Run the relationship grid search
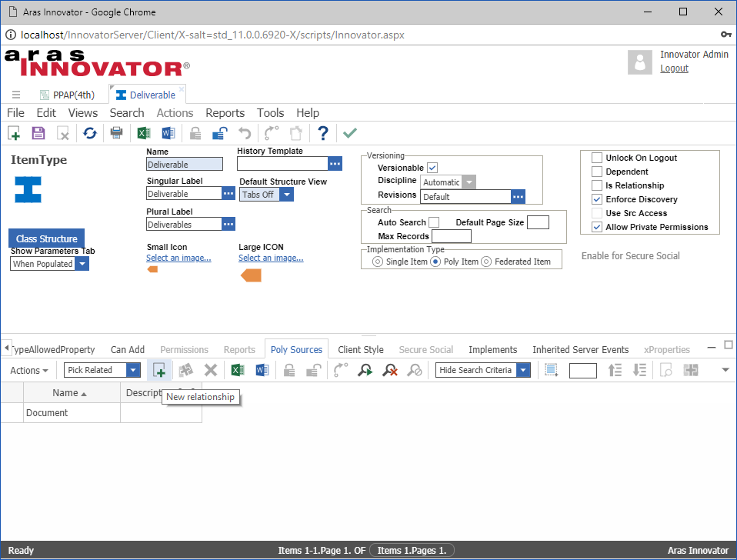 coord(365,370)
